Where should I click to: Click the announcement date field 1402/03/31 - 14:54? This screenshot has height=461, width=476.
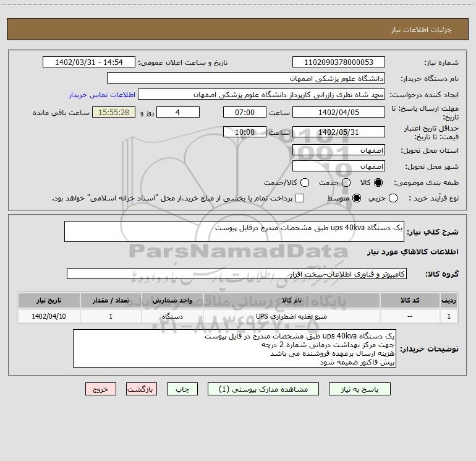pyautogui.click(x=89, y=62)
